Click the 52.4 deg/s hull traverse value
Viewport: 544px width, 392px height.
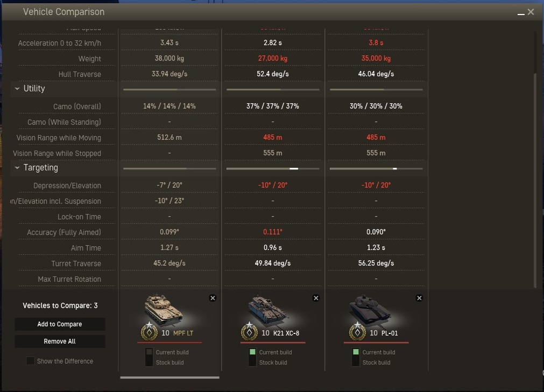pyautogui.click(x=273, y=74)
